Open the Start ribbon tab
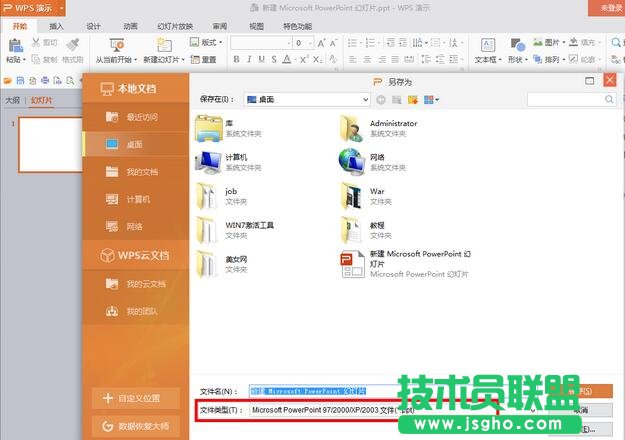 [x=20, y=26]
